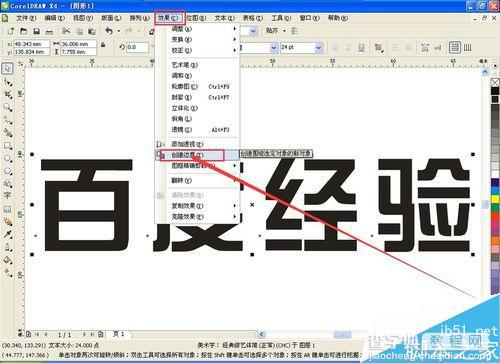Open the 帮助 menu

pyautogui.click(x=338, y=18)
